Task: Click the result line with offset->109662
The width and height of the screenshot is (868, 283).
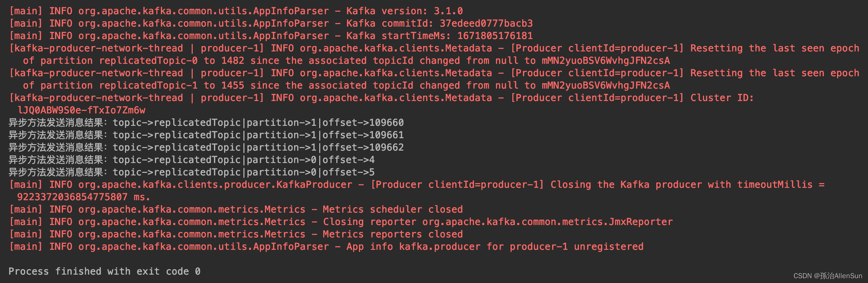Action: point(206,147)
